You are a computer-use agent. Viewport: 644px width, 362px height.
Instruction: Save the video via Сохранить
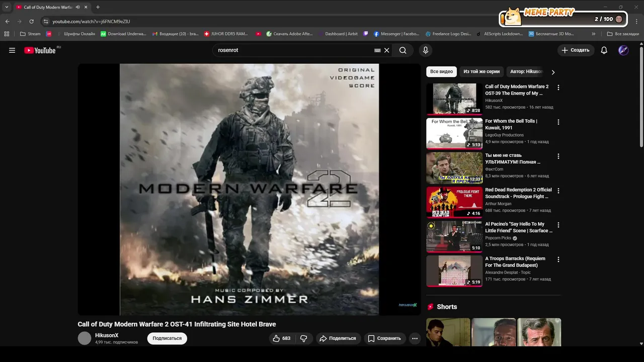[x=384, y=338]
